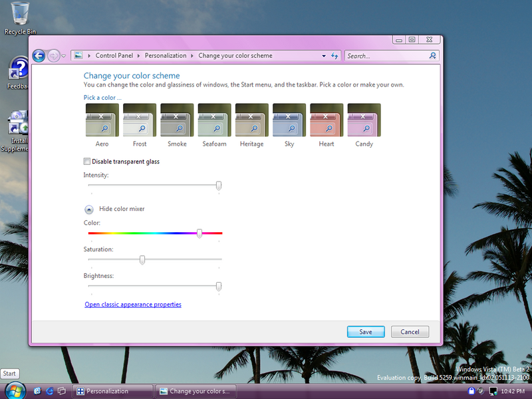Collapse the color mixer with the arrow button

click(x=89, y=209)
